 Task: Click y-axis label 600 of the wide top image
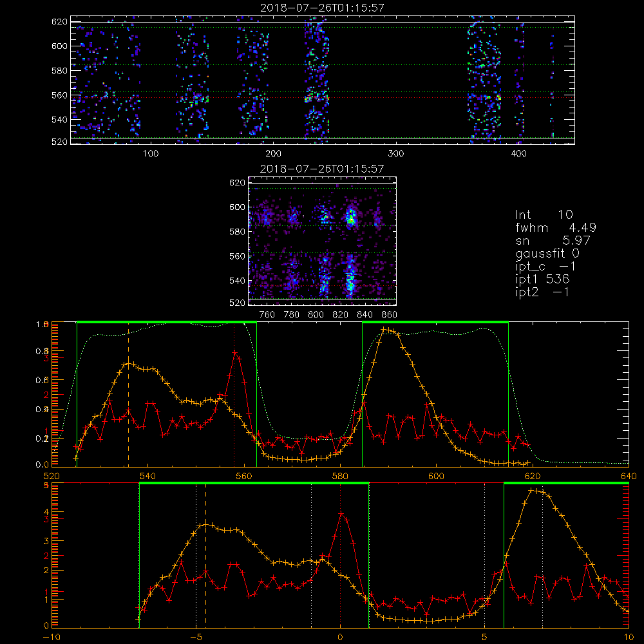tap(59, 46)
